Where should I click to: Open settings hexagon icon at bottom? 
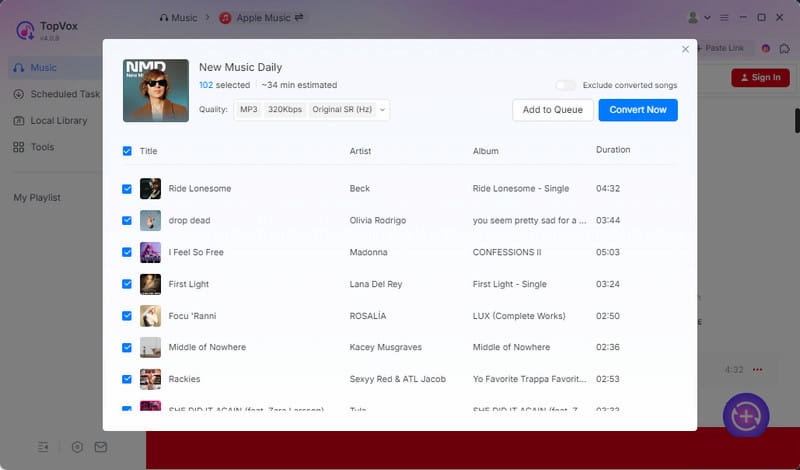point(77,447)
